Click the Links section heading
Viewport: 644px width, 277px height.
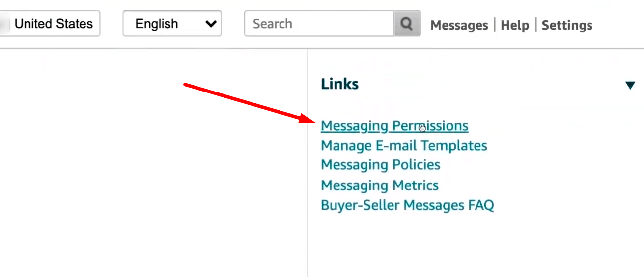339,84
